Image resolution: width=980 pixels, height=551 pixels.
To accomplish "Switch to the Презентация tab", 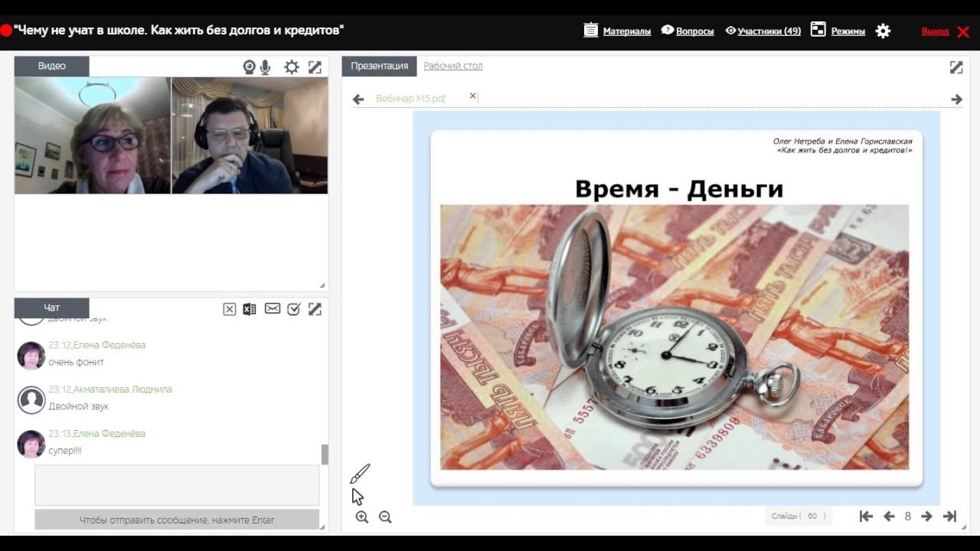I will pos(380,66).
